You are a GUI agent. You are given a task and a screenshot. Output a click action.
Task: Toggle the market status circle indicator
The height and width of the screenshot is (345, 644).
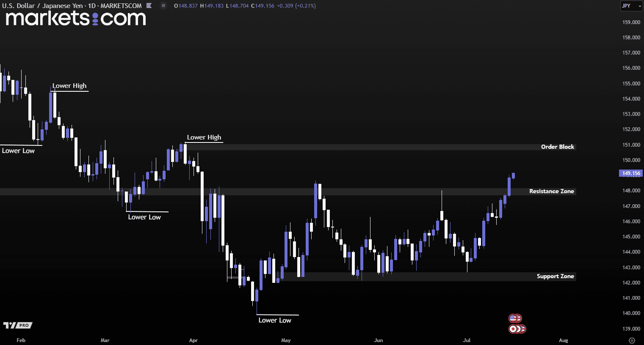163,6
